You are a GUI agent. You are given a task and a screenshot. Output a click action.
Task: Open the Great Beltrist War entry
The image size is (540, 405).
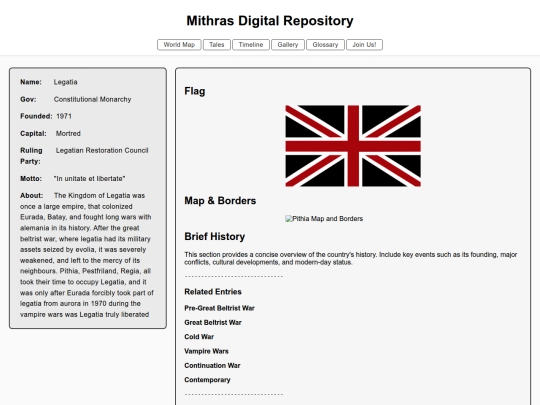point(213,323)
